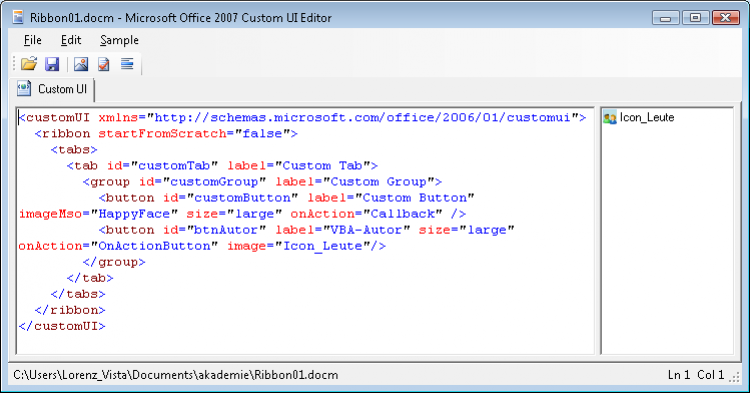Click the button id="btnAutor" line
Viewport: 750px width, 393px height.
click(x=307, y=230)
